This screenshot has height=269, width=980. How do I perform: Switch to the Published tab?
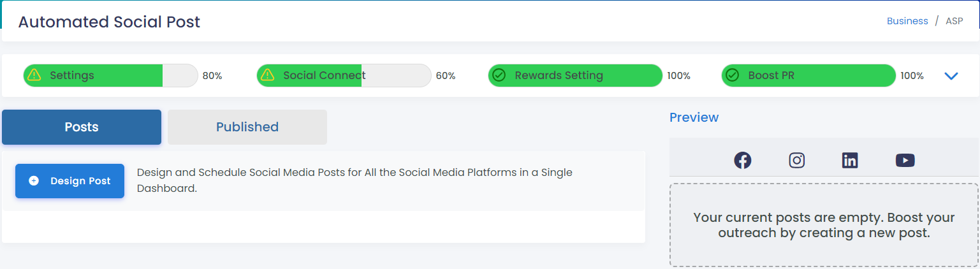247,127
